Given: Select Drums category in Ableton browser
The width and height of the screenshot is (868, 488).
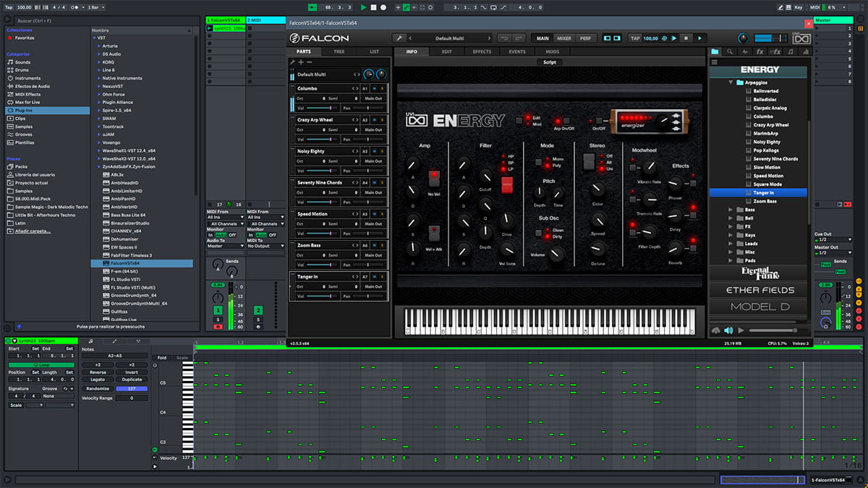Looking at the screenshot, I should [x=22, y=70].
